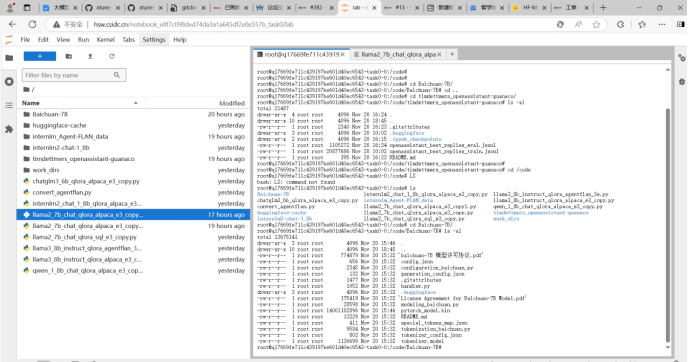This screenshot has height=362, width=688.
Task: Select qwen_1_8b_chat_qlora_alpaca file
Action: [x=133, y=271]
